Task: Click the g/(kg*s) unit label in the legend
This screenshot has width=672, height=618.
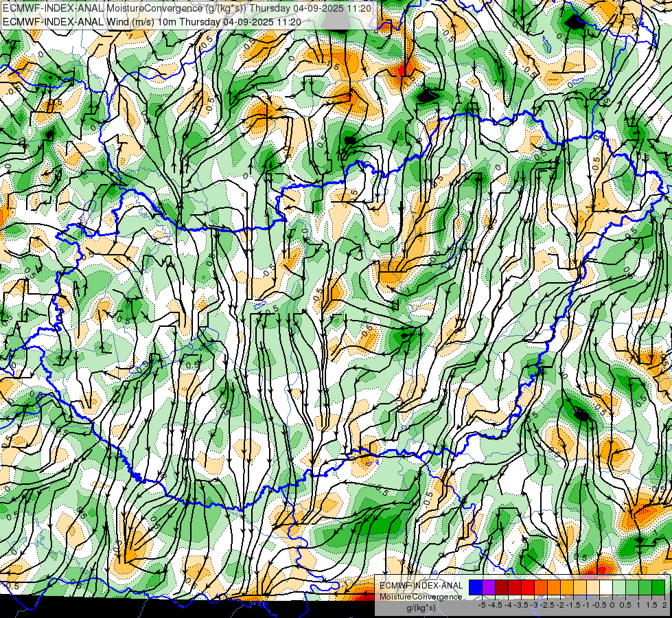Action: [x=421, y=608]
